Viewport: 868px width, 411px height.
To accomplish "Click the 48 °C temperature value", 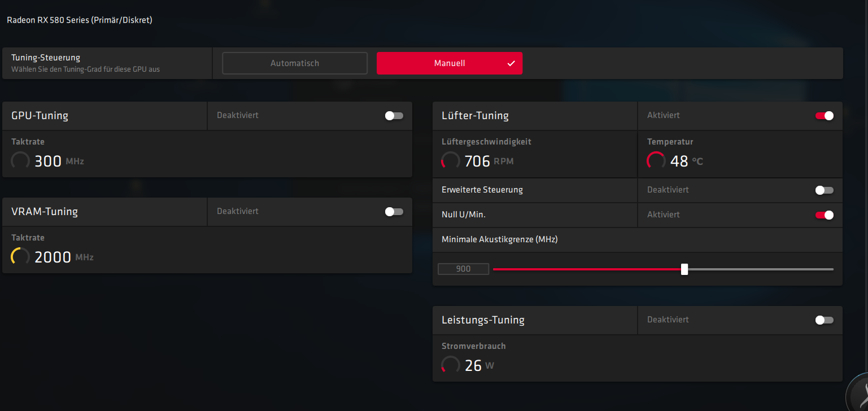I will click(x=687, y=161).
